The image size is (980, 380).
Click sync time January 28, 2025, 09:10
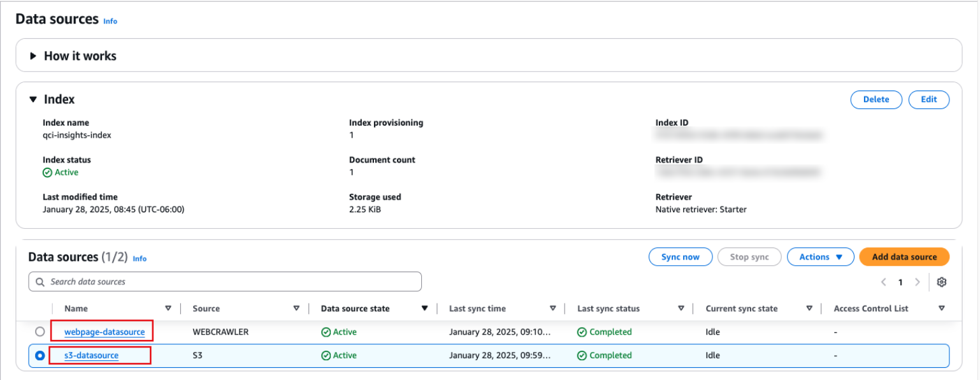[500, 332]
